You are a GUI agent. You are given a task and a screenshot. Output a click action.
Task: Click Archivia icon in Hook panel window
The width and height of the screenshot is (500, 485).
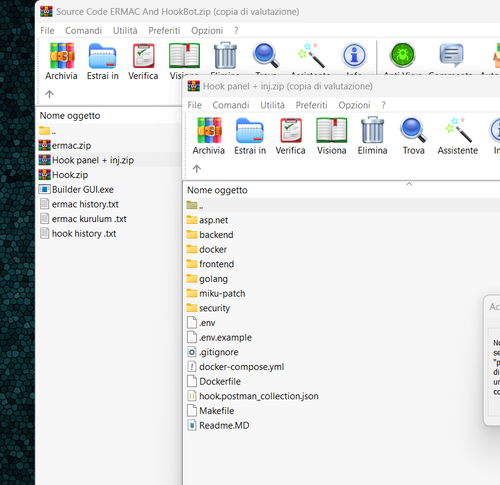coord(209,130)
